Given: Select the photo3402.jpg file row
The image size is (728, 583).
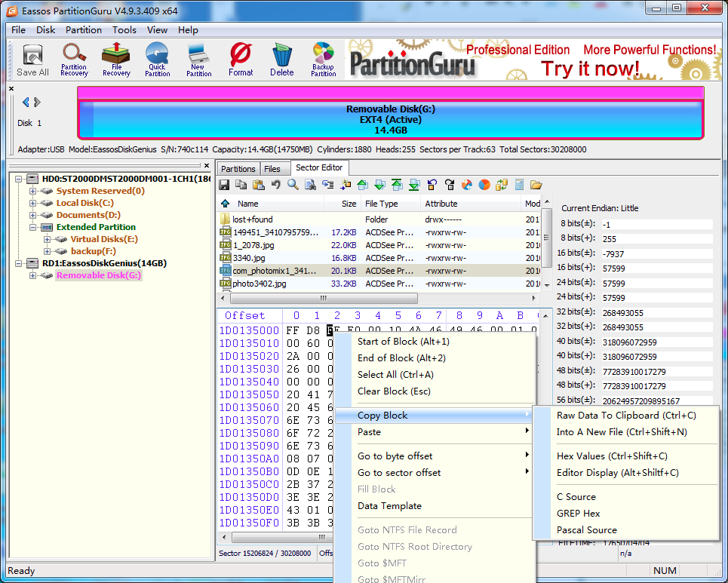Looking at the screenshot, I should [379, 284].
